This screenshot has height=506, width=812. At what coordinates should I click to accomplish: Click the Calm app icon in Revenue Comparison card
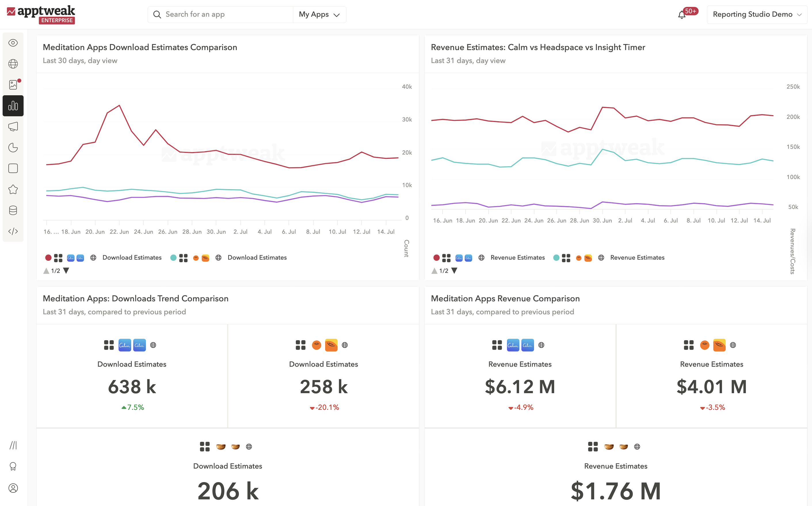512,345
